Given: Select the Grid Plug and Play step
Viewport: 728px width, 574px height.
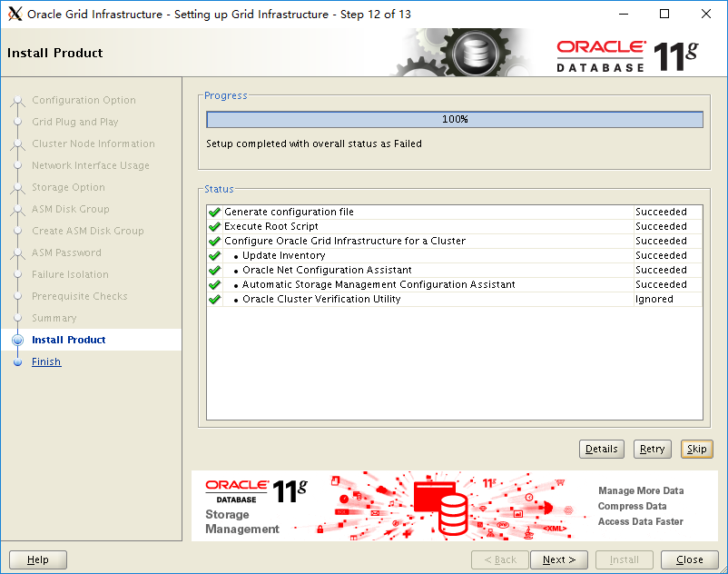Looking at the screenshot, I should tap(75, 122).
